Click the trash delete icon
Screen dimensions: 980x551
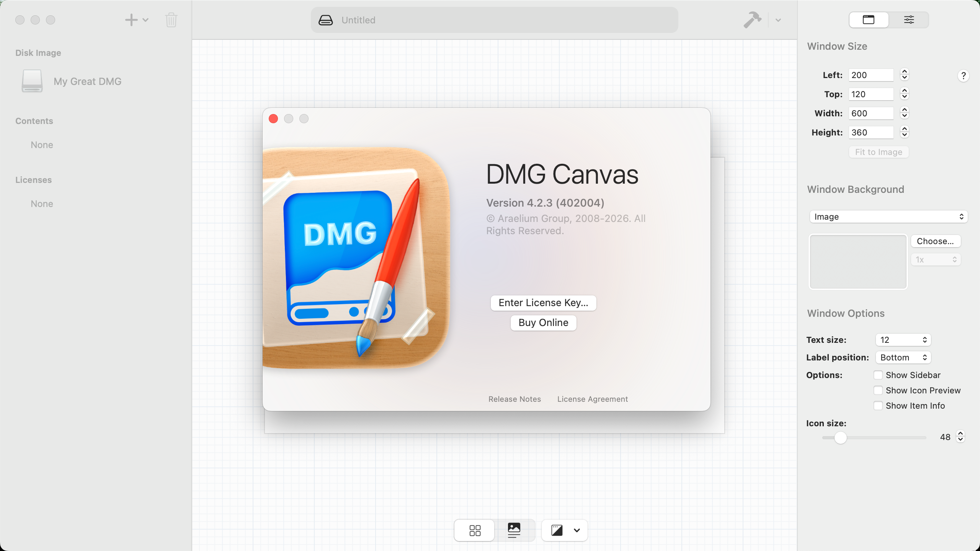coord(171,20)
